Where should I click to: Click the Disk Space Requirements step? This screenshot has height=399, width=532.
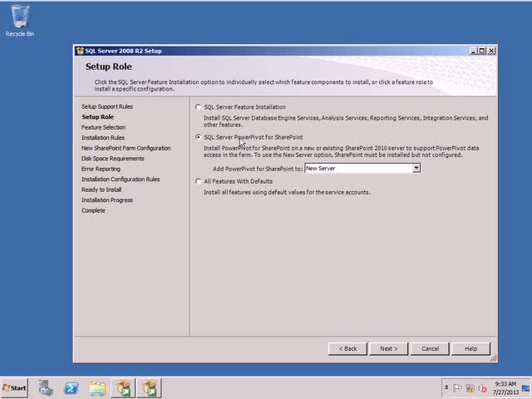click(113, 159)
